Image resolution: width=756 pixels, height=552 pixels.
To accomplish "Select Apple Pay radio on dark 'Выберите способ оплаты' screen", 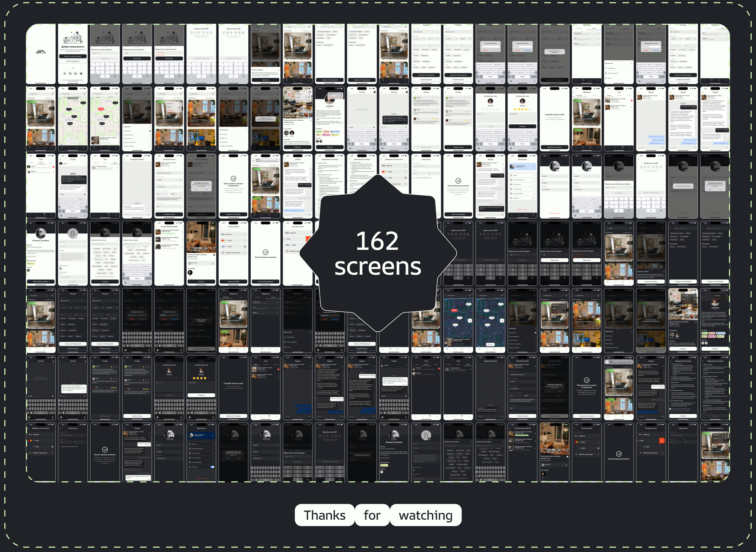I will [x=52, y=435].
